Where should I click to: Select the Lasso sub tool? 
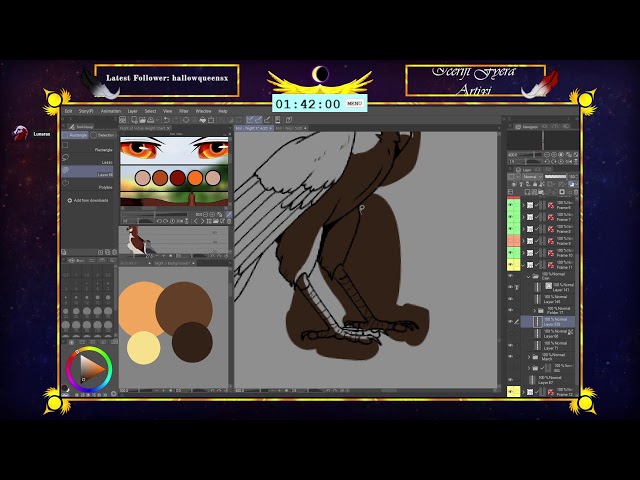coord(87,159)
